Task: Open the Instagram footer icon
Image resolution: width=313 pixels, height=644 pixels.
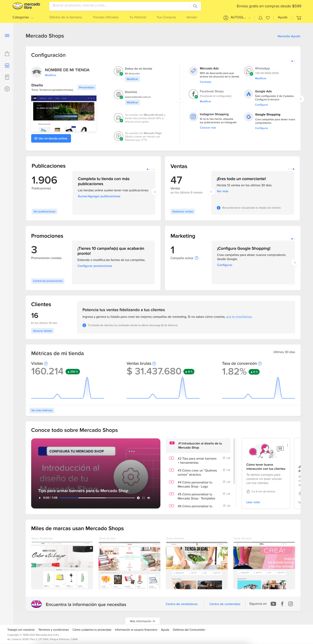Action: pyautogui.click(x=291, y=604)
